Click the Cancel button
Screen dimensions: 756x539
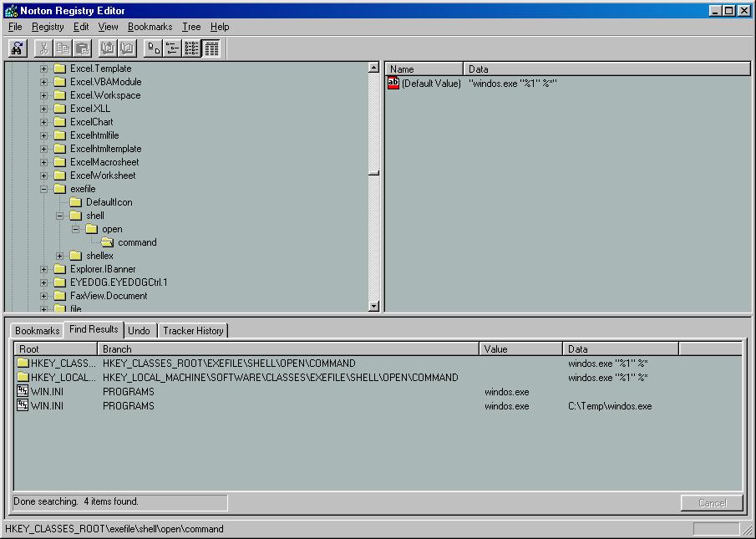click(712, 503)
